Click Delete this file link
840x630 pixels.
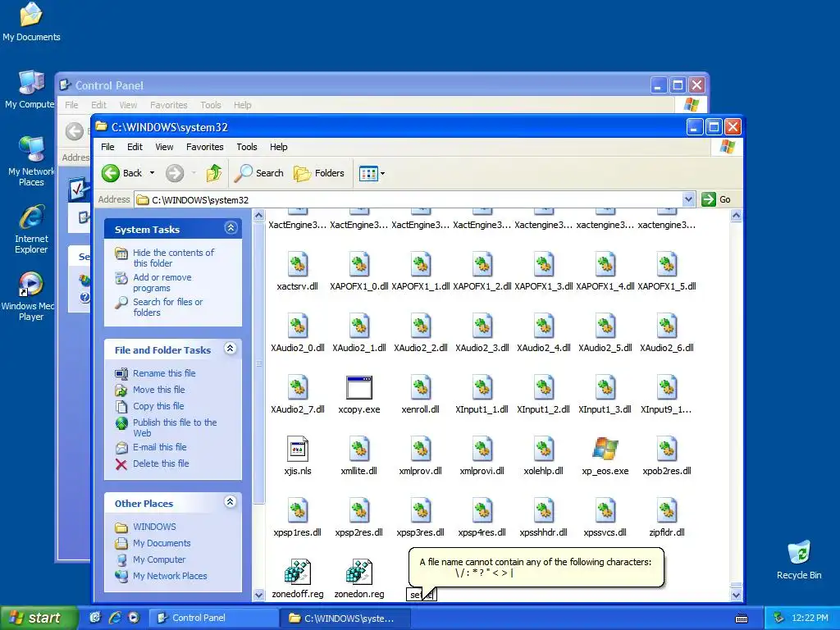[x=161, y=463]
